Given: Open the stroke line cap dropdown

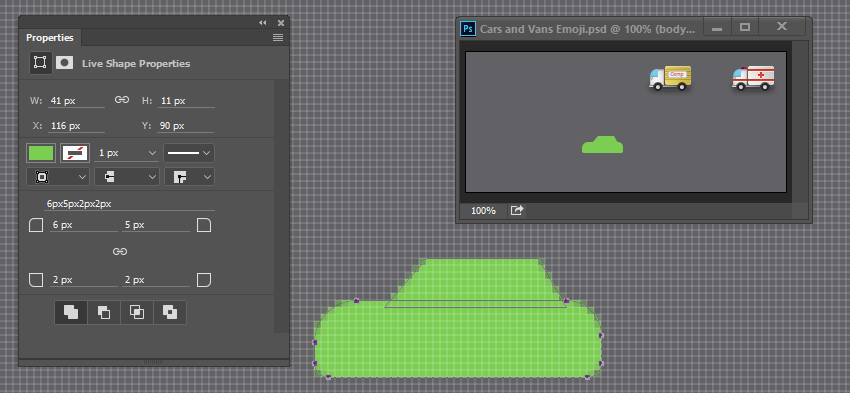Looking at the screenshot, I should 127,177.
